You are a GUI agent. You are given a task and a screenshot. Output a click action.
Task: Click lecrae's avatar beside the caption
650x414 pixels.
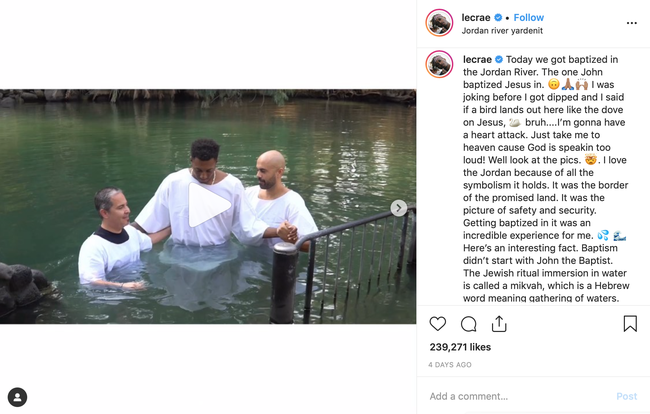(x=439, y=64)
